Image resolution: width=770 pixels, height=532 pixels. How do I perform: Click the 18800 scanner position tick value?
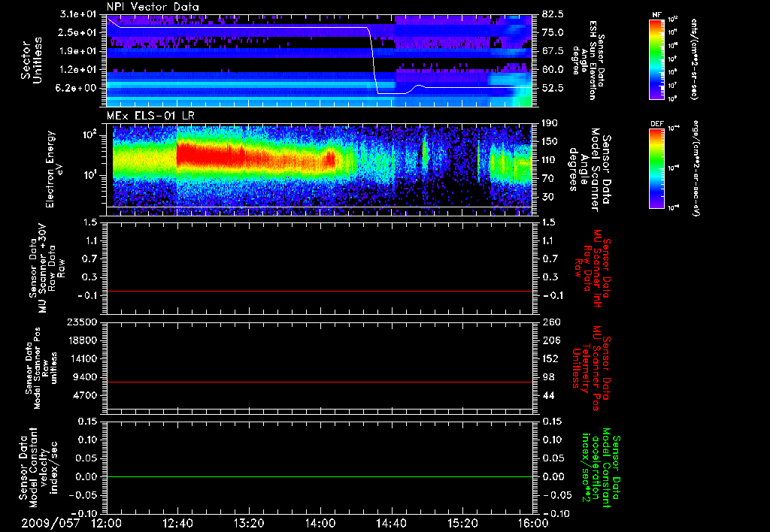(81, 340)
